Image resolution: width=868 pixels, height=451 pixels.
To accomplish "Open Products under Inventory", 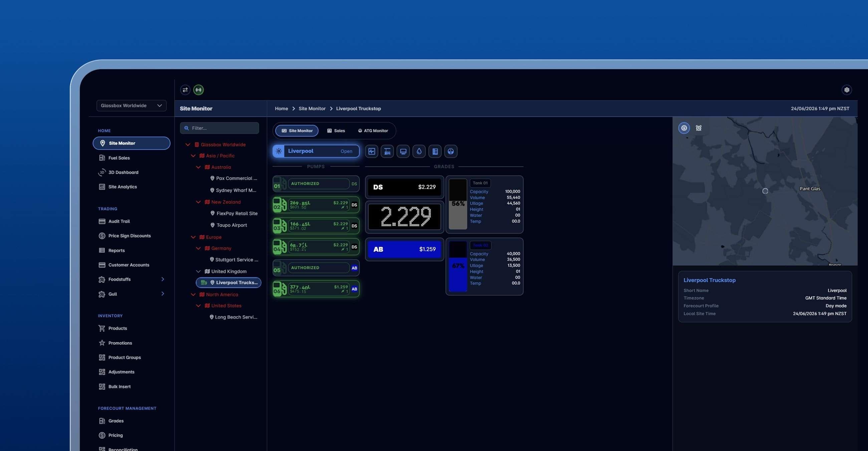I will pyautogui.click(x=118, y=328).
